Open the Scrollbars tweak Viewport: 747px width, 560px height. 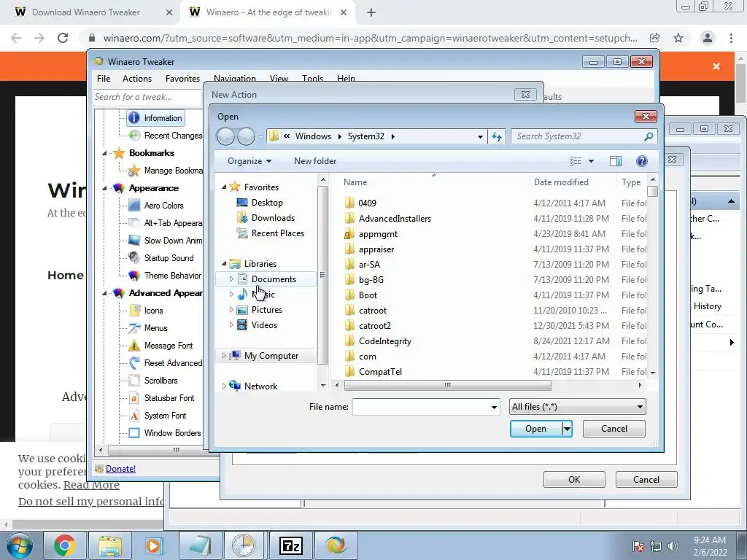[x=153, y=381]
